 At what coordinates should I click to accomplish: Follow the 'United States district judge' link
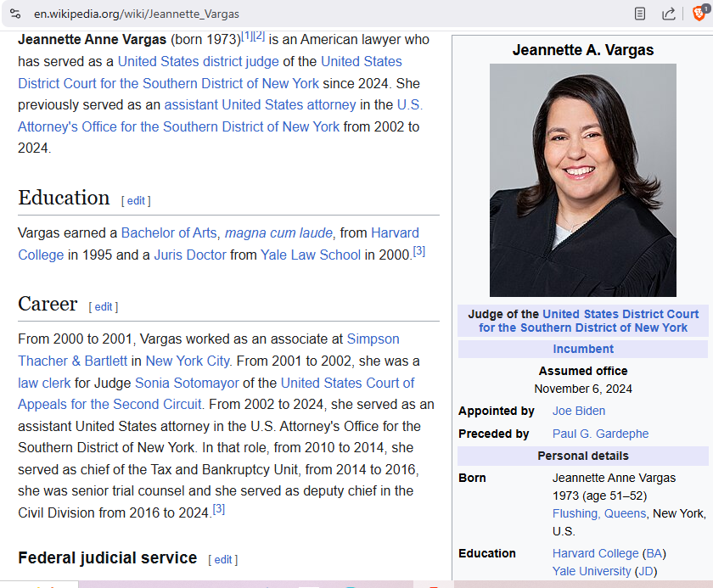tap(199, 61)
